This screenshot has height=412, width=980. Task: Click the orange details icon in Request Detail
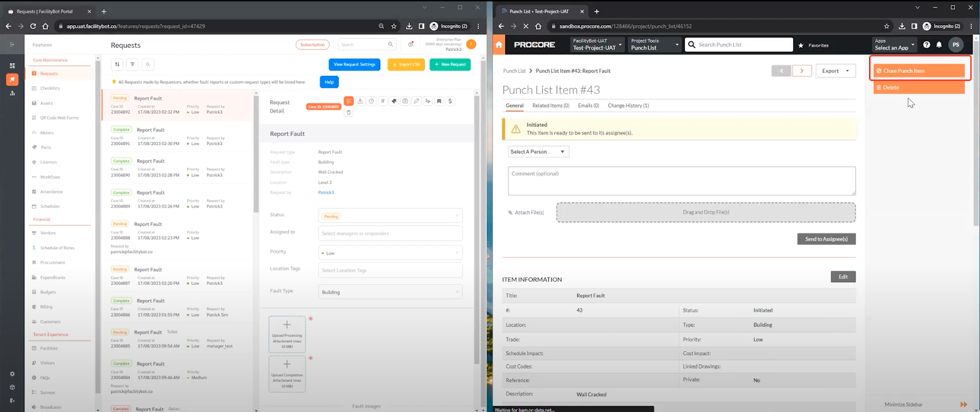tap(349, 101)
